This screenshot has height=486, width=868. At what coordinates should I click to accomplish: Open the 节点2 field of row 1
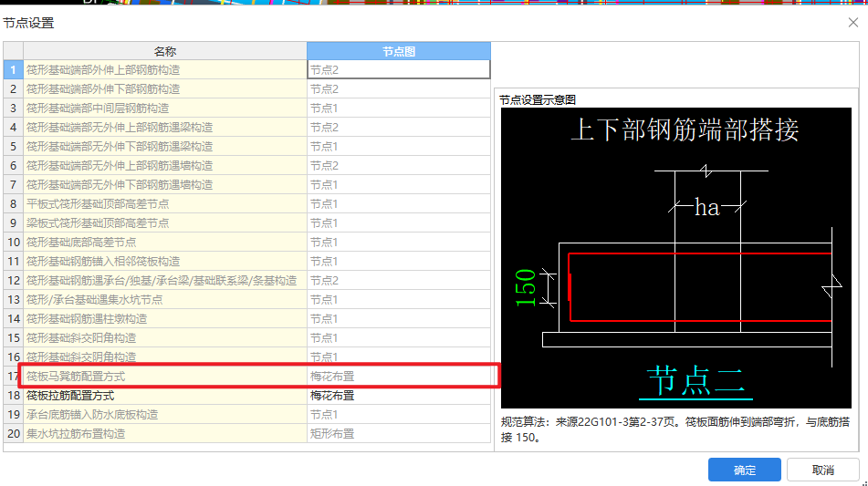(399, 69)
